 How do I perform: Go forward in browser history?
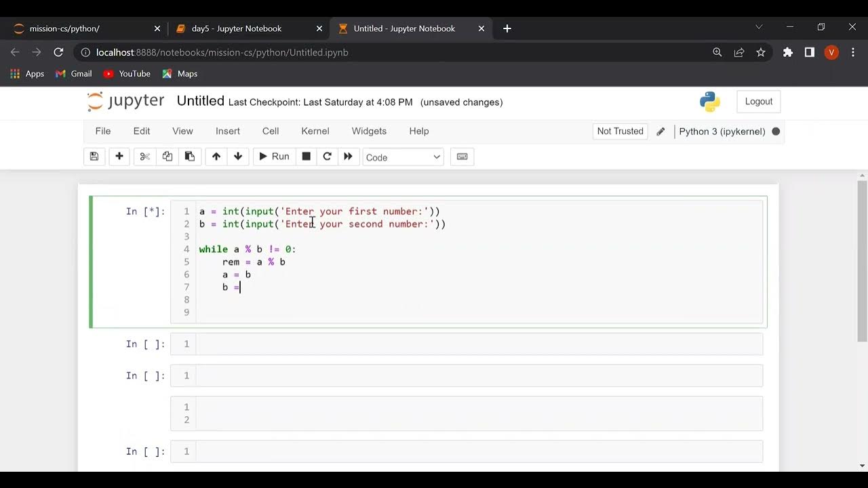[37, 52]
